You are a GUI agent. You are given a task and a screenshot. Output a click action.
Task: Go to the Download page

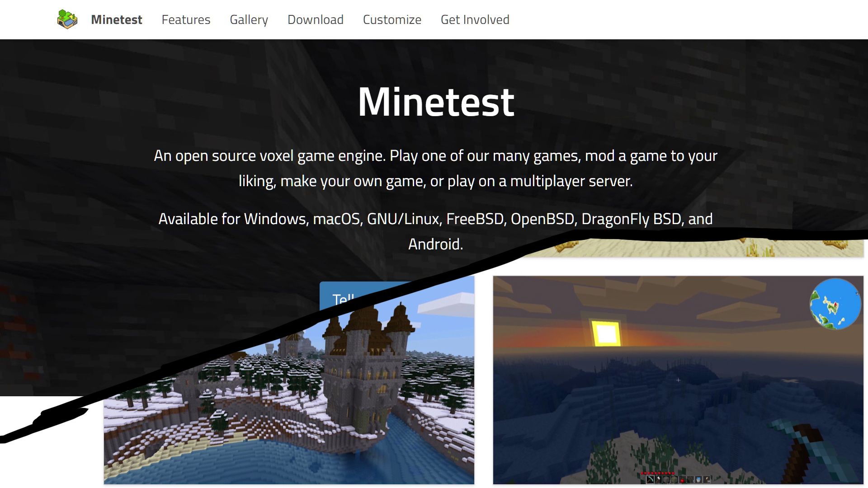point(316,19)
